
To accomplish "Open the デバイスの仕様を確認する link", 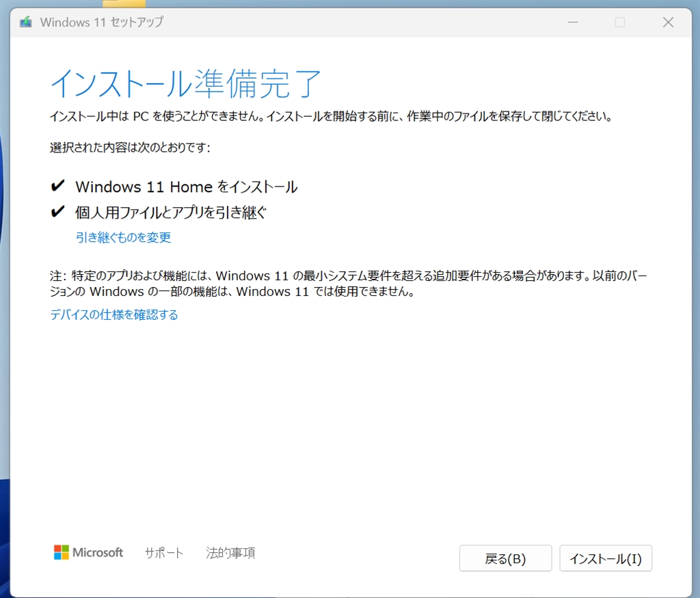I will click(x=114, y=314).
